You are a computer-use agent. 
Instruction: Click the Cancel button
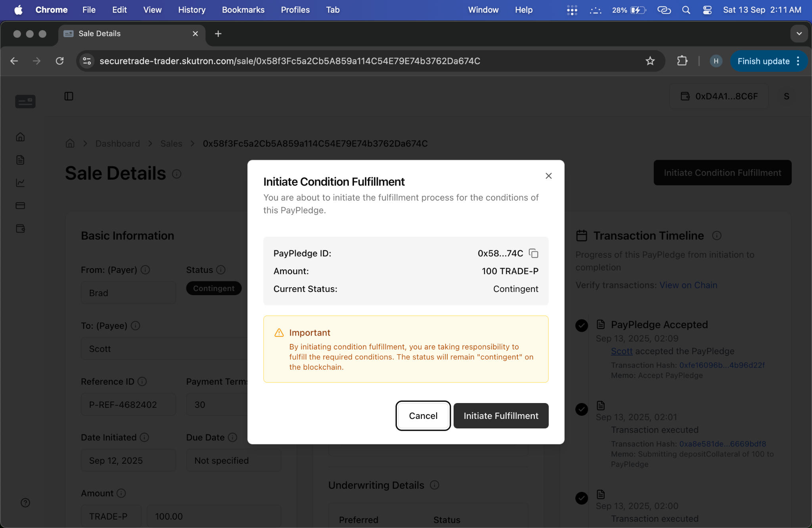423,416
